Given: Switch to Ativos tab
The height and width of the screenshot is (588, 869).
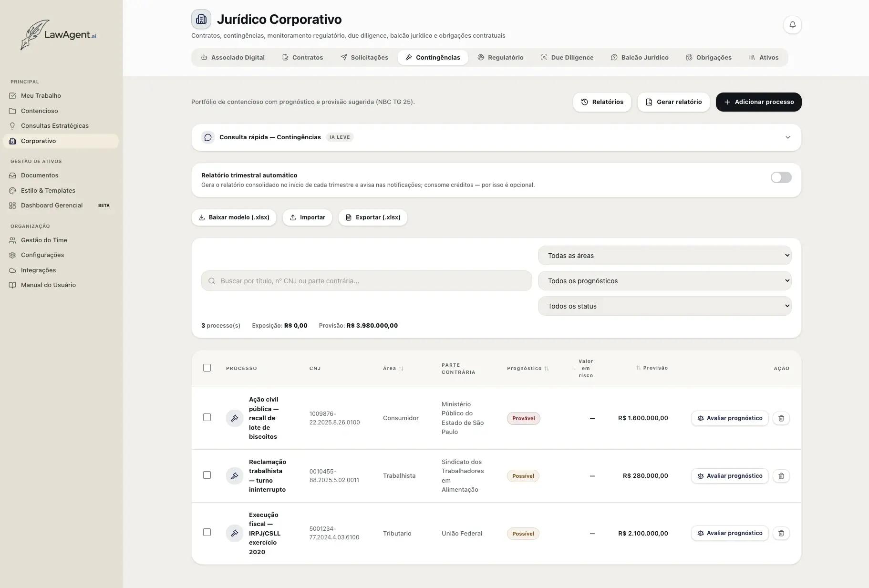Looking at the screenshot, I should click(x=764, y=58).
